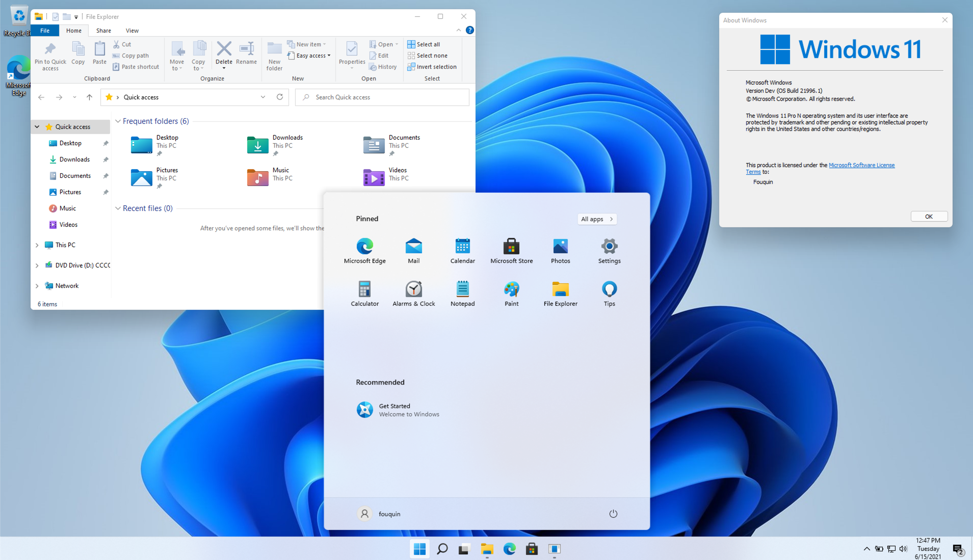
Task: Close the About Windows dialog
Action: click(944, 20)
